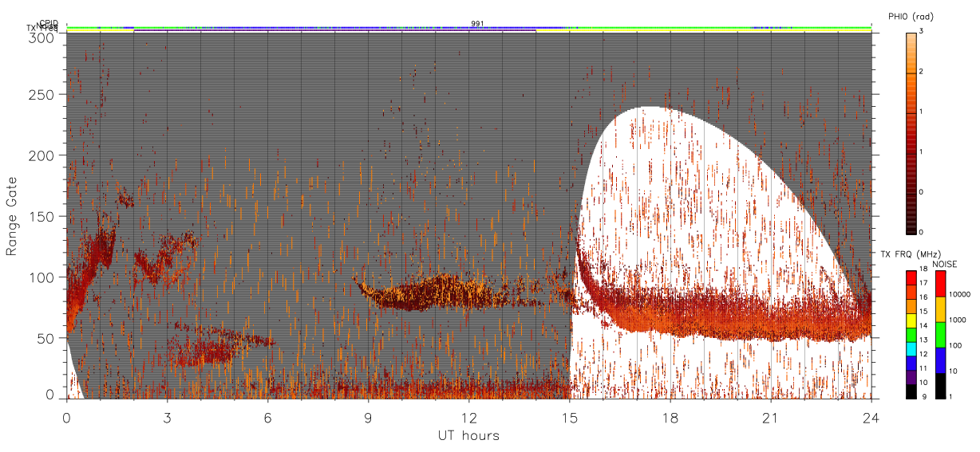Click the '13' TX FRQ legend value
Screen dimensions: 980x452
(923, 340)
